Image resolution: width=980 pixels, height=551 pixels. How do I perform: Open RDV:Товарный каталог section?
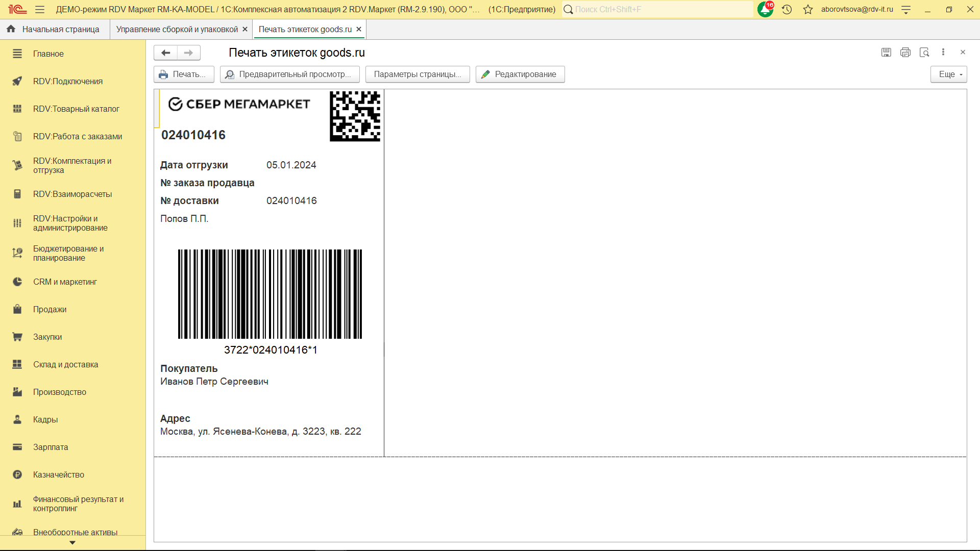tap(76, 109)
